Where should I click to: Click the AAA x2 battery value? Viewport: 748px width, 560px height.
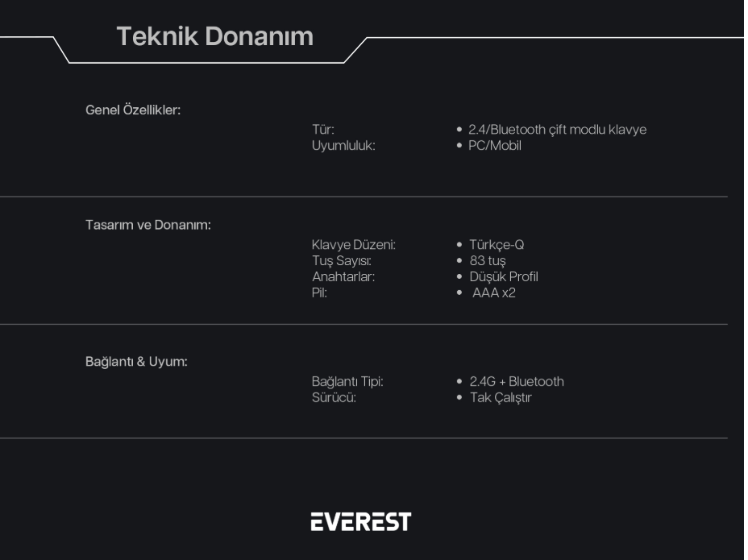(494, 292)
